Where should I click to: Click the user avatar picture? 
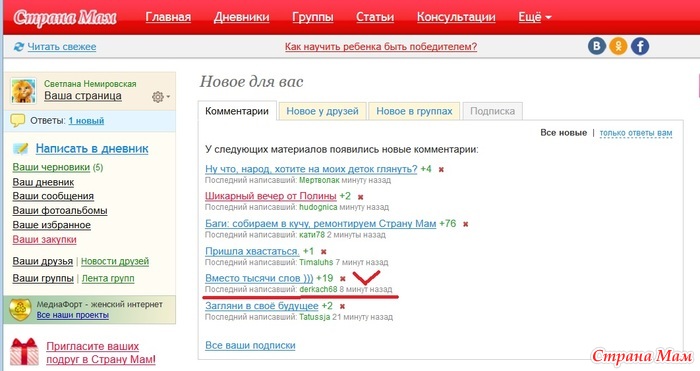24,91
